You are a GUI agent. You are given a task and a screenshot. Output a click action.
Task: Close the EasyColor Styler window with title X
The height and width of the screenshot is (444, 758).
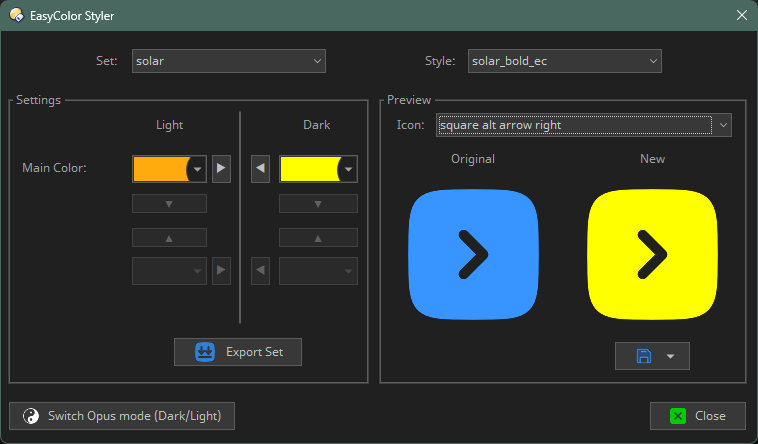coord(742,15)
